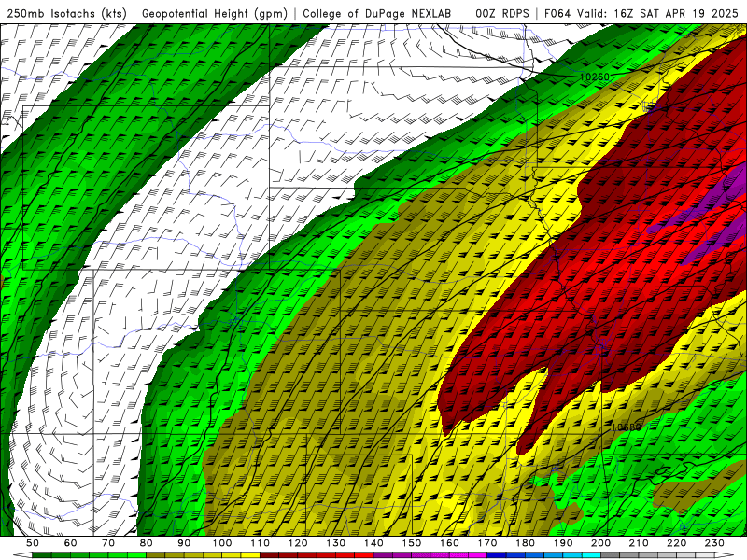Click the 60 value on the color scale
The height and width of the screenshot is (560, 747).
(70, 543)
